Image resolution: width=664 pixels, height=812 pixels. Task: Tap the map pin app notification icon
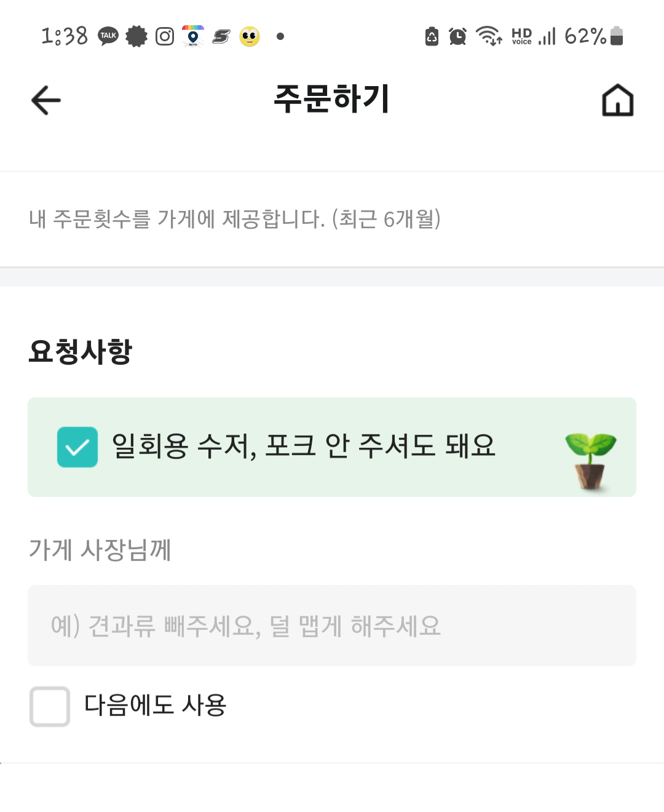[x=193, y=36]
